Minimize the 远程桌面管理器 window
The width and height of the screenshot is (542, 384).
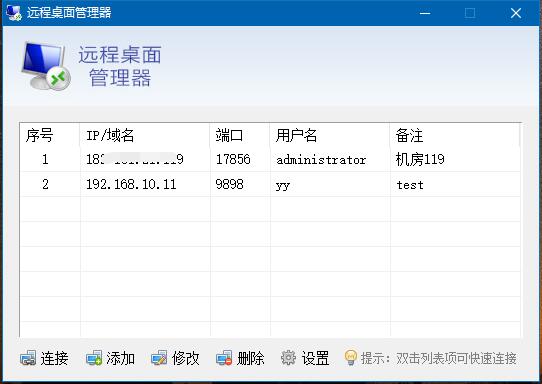(425, 13)
